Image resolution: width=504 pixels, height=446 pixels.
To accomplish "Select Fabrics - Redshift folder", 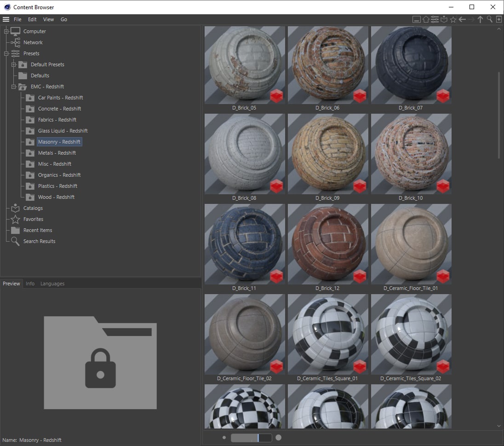I will [x=57, y=120].
